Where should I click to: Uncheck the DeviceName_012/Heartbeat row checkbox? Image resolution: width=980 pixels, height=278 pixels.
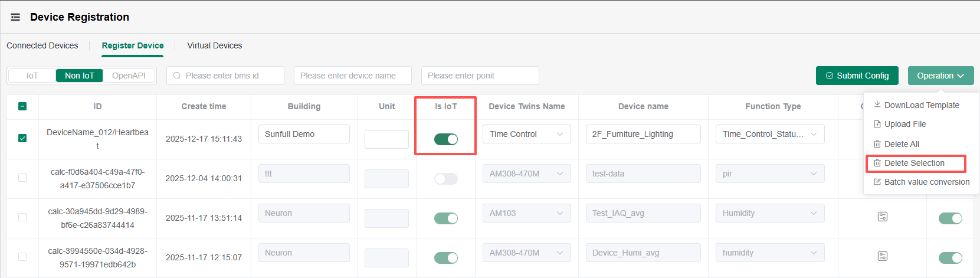click(x=22, y=138)
